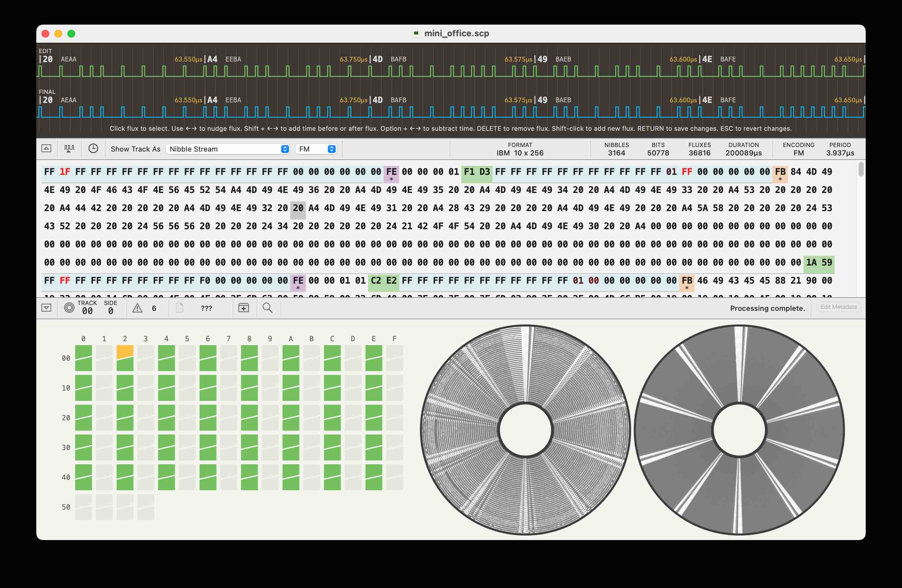
Task: Click the 4D byte label in FINAL waveform
Action: click(x=377, y=100)
